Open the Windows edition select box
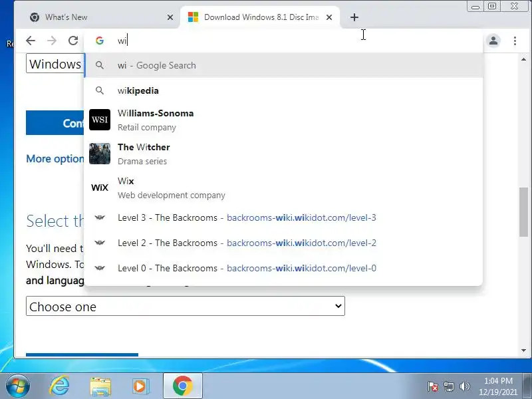532x399 pixels. [x=55, y=64]
